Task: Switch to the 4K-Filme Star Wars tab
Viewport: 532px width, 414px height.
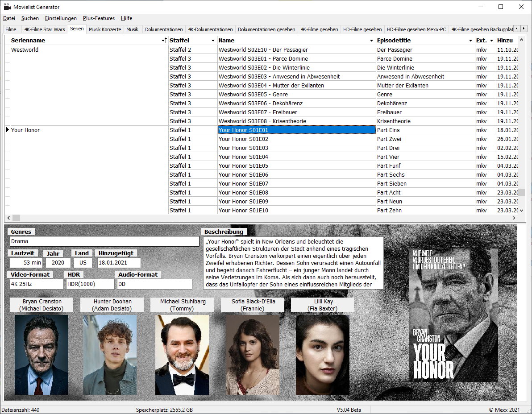Action: coord(45,29)
